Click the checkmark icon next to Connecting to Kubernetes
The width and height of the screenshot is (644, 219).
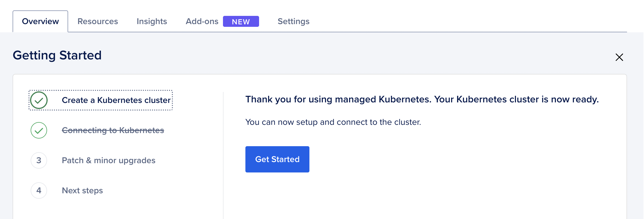click(39, 131)
